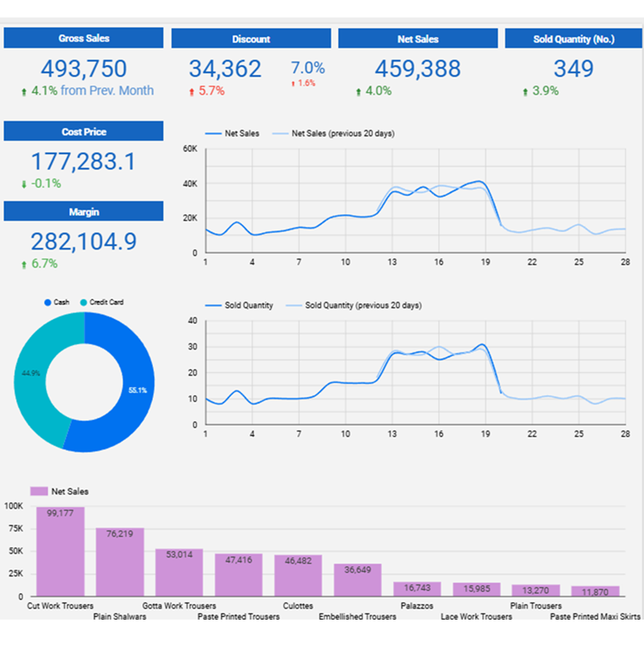Select the Margin header tile
Viewport: 644px width, 648px height.
[x=84, y=211]
